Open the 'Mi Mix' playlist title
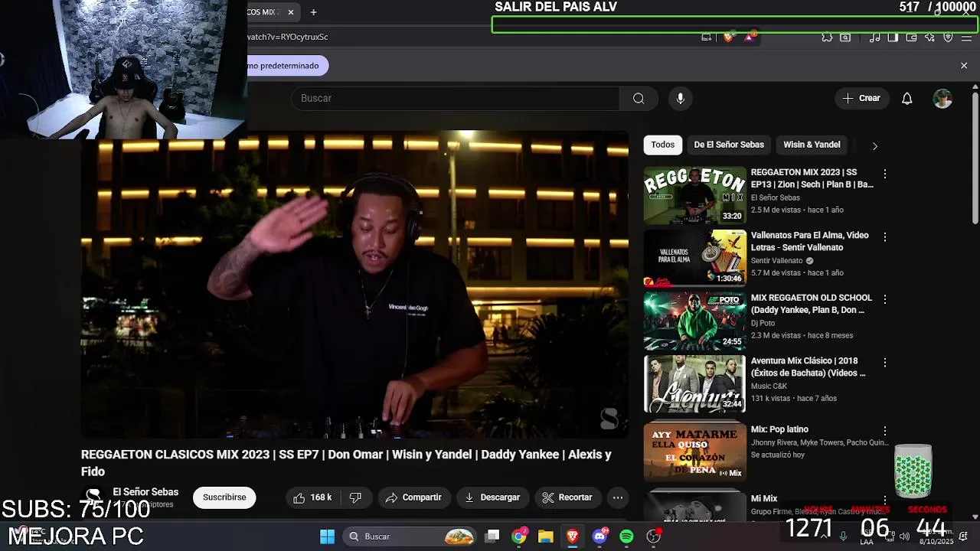This screenshot has height=551, width=980. (764, 499)
